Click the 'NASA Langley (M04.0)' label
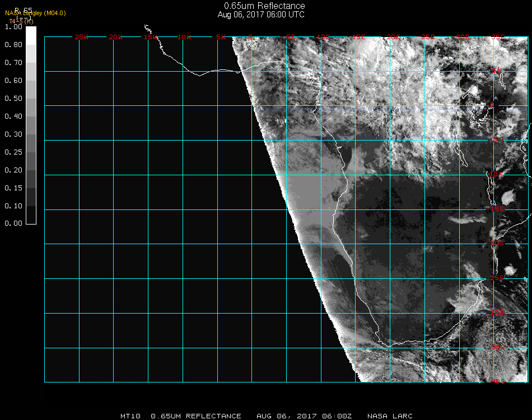Screen dimensions: 532x420 pyautogui.click(x=35, y=13)
